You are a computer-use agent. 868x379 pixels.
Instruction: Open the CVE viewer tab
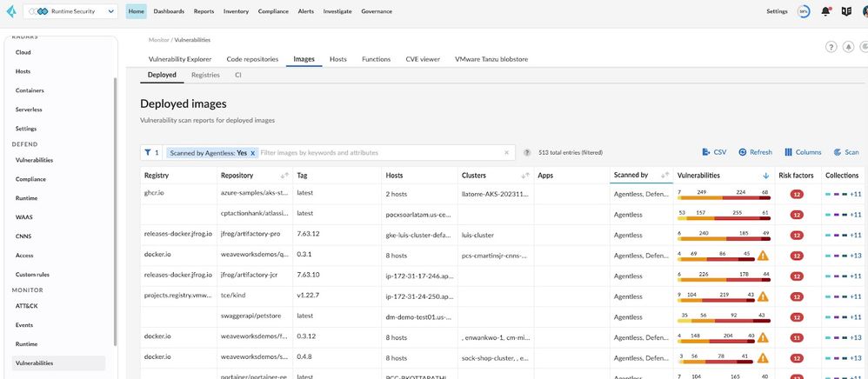click(423, 59)
